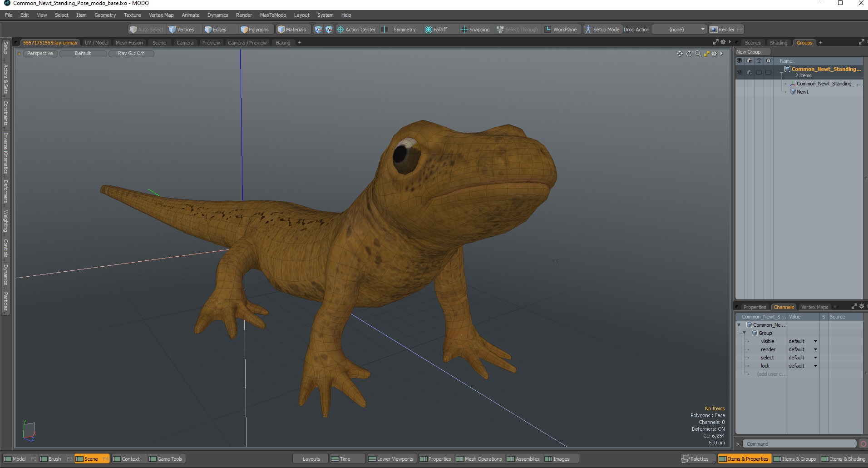Click the shield icon after Materials
868x468 pixels.
318,30
